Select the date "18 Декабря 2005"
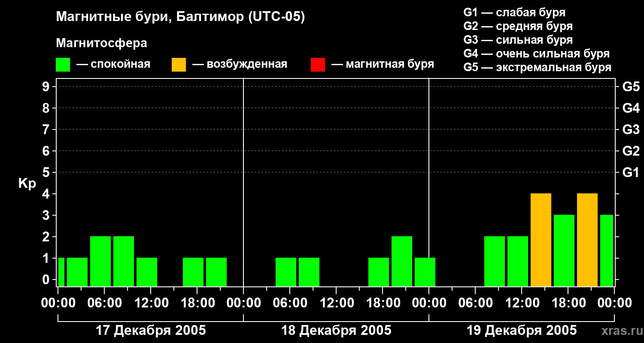The image size is (644, 343). 336,331
